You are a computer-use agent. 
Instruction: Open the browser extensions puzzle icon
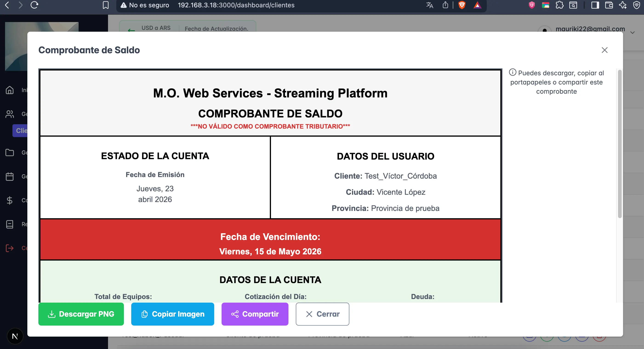pos(559,5)
